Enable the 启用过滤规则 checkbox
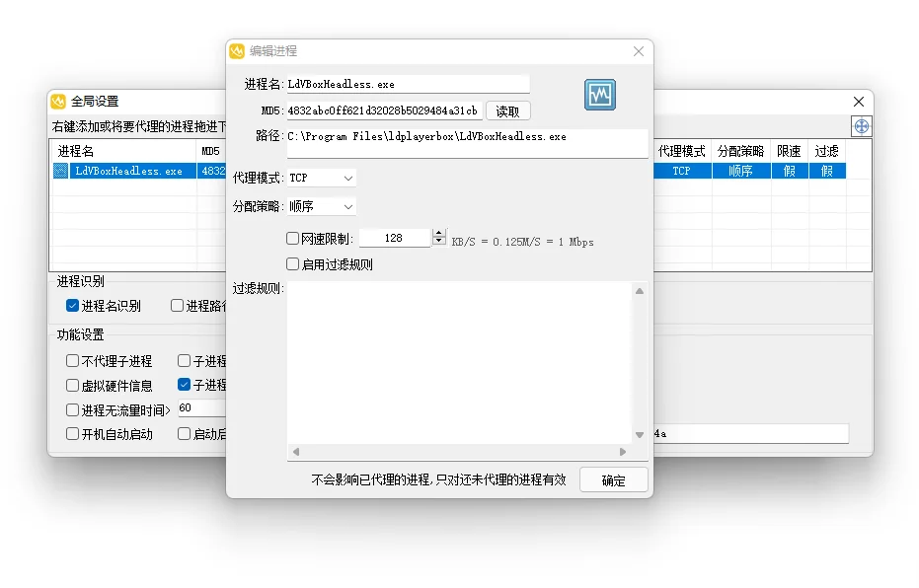Screen dimensions: 919x588 pyautogui.click(x=292, y=262)
